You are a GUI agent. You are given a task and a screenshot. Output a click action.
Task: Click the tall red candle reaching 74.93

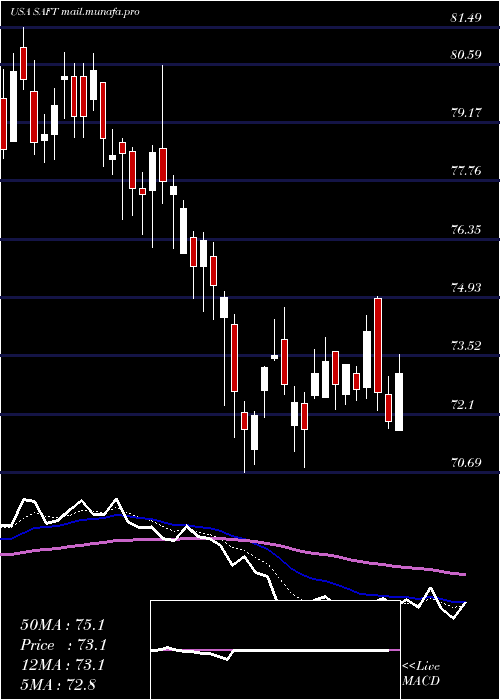378,346
